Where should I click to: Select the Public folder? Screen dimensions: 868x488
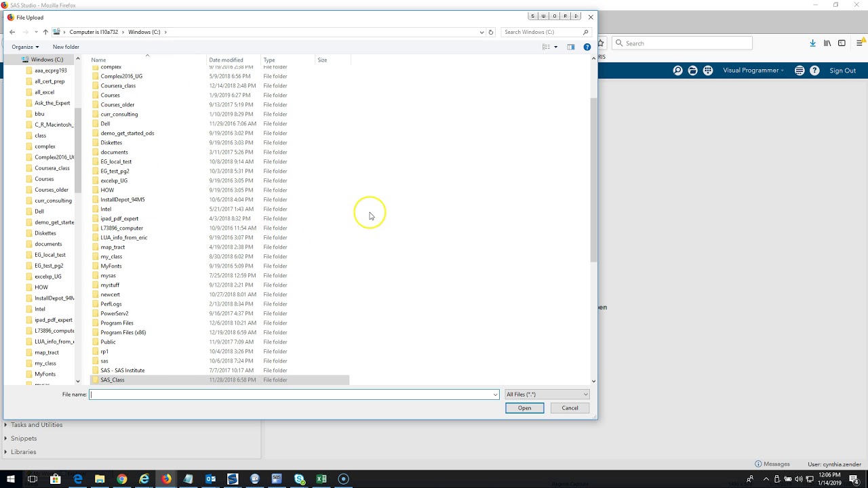click(x=220, y=342)
